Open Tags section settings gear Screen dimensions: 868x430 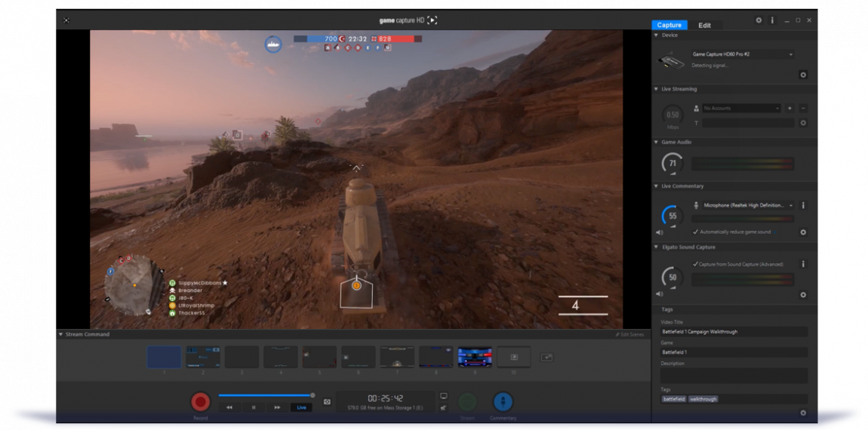coord(803,413)
